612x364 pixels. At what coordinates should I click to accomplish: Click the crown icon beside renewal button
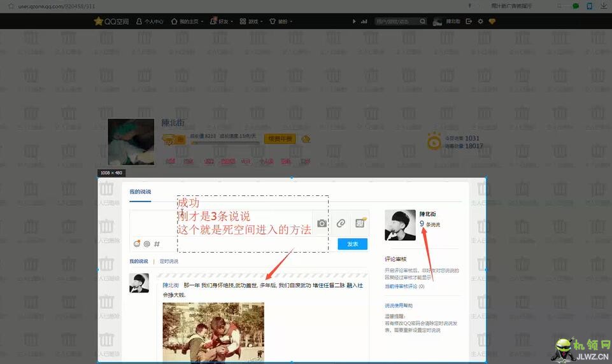point(306,139)
